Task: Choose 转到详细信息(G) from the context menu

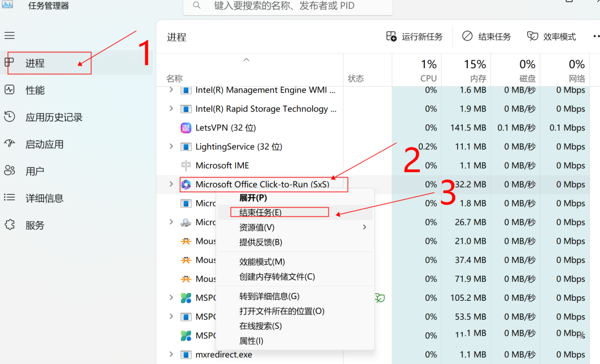Action: 295,296
